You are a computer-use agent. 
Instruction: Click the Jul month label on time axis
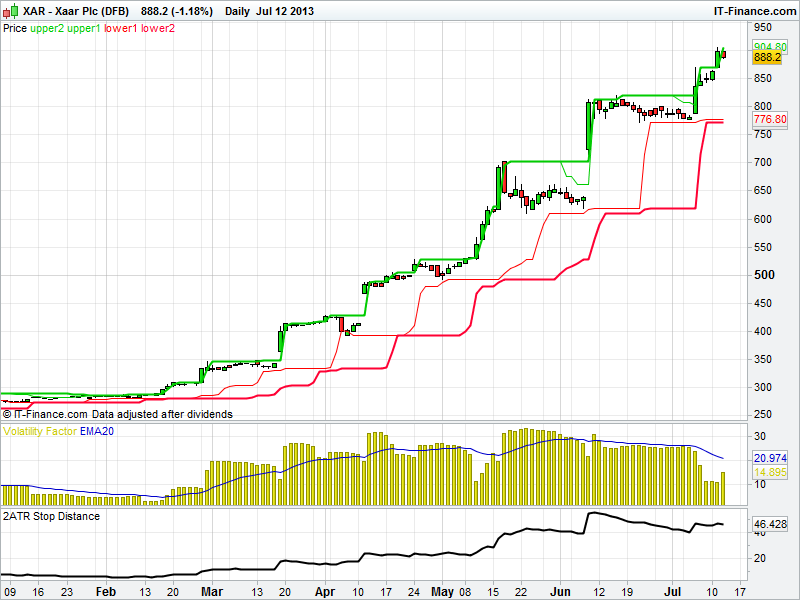pyautogui.click(x=672, y=592)
